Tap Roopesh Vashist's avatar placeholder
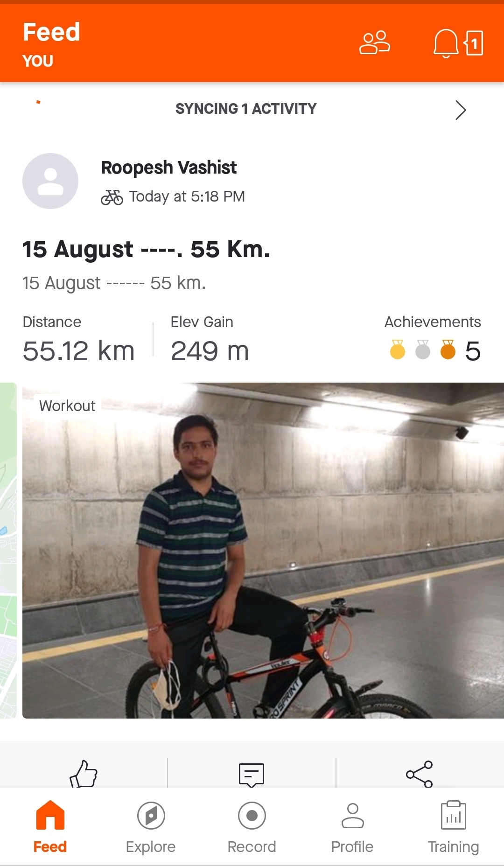The image size is (504, 866). pos(50,181)
